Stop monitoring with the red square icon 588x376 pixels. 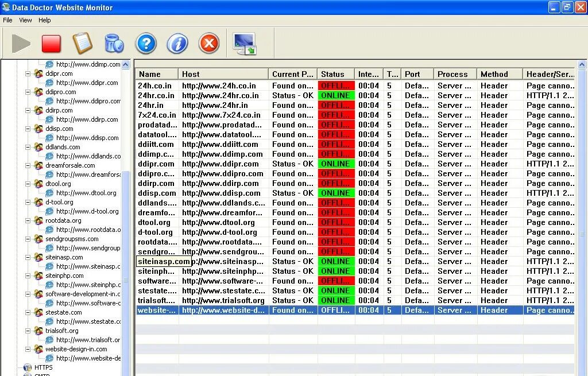tap(51, 44)
